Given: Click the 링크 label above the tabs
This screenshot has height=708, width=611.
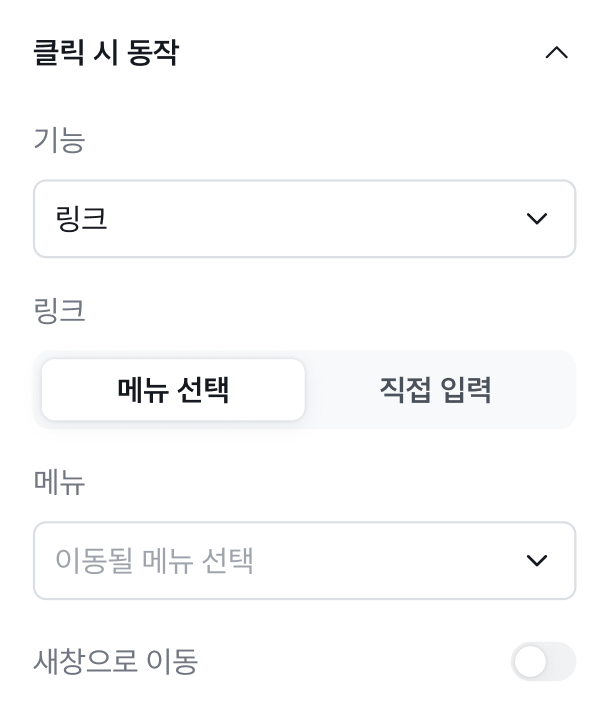Looking at the screenshot, I should point(60,311).
